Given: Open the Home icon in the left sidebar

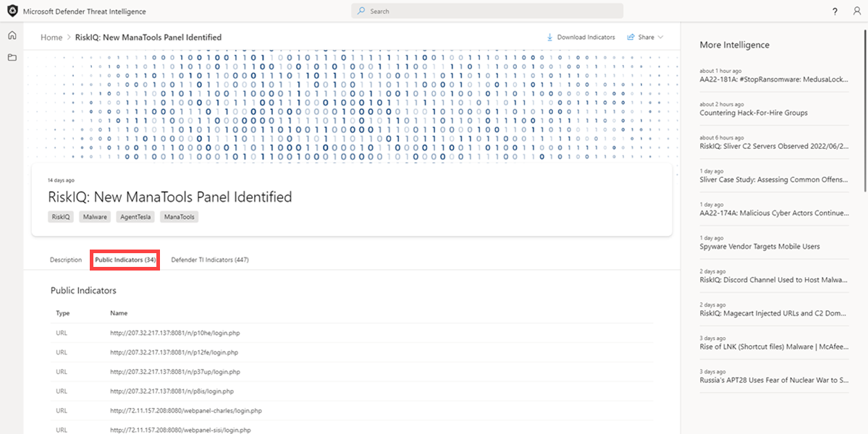Looking at the screenshot, I should pos(12,34).
